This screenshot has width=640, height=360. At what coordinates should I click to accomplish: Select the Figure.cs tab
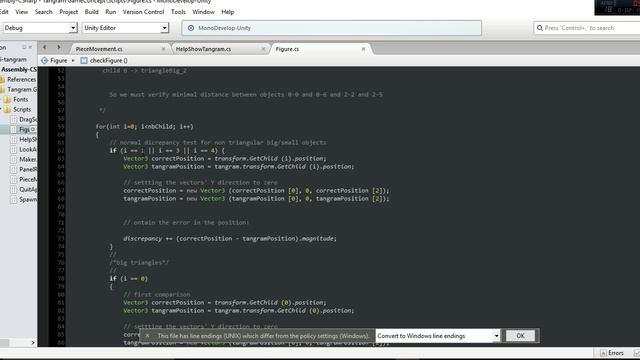(287, 49)
